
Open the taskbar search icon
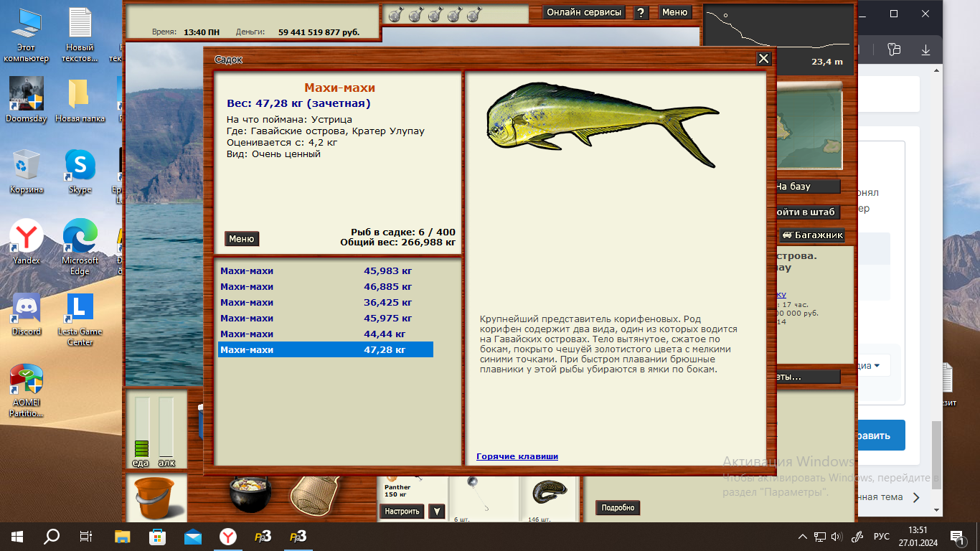52,536
